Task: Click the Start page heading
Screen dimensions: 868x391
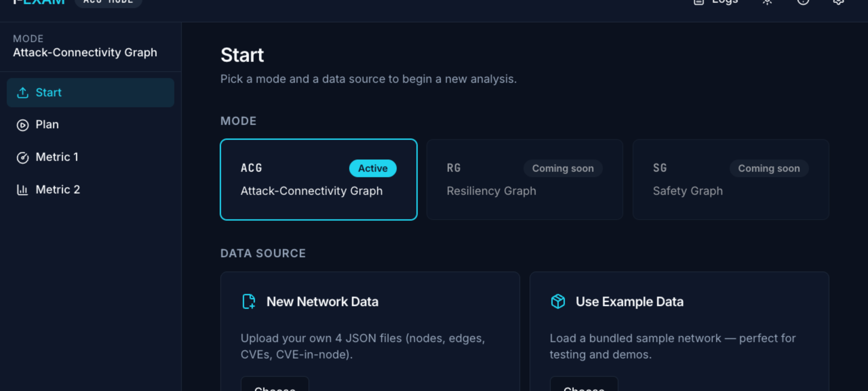Action: (242, 55)
